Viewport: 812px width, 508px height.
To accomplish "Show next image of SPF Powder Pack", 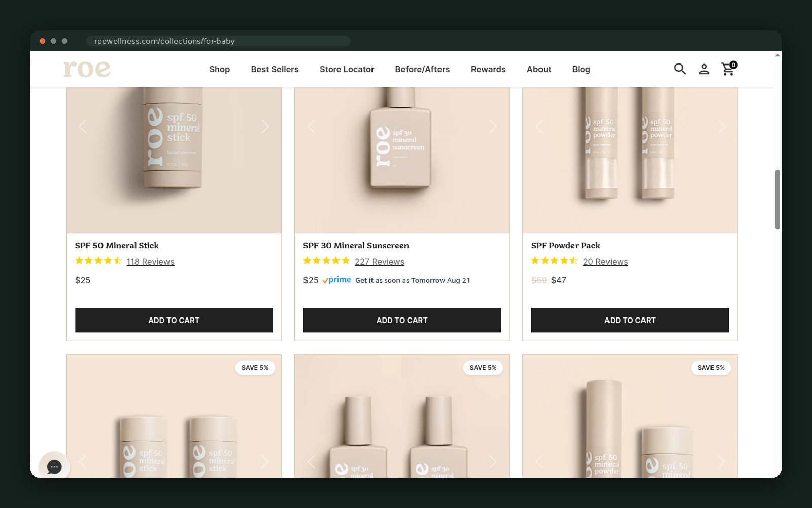I will click(721, 126).
